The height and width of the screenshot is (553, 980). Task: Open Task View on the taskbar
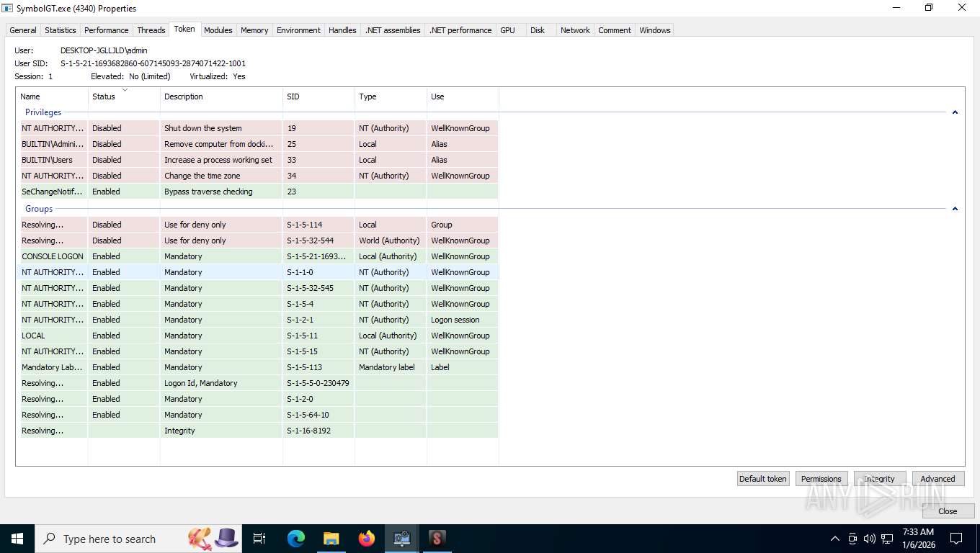click(259, 539)
